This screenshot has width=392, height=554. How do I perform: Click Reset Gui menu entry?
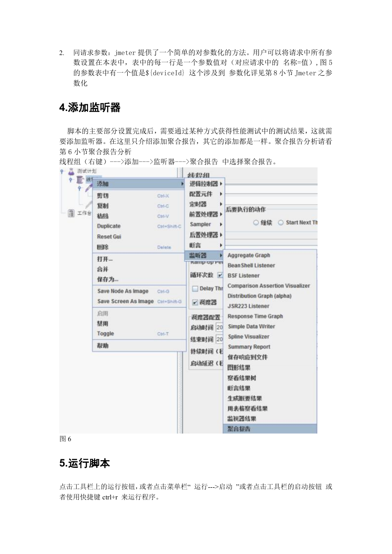click(139, 236)
